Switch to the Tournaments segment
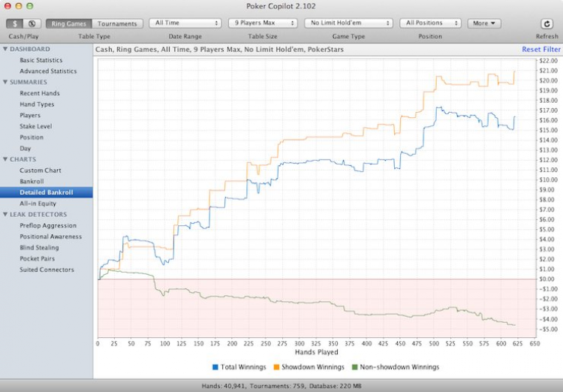 tap(118, 23)
